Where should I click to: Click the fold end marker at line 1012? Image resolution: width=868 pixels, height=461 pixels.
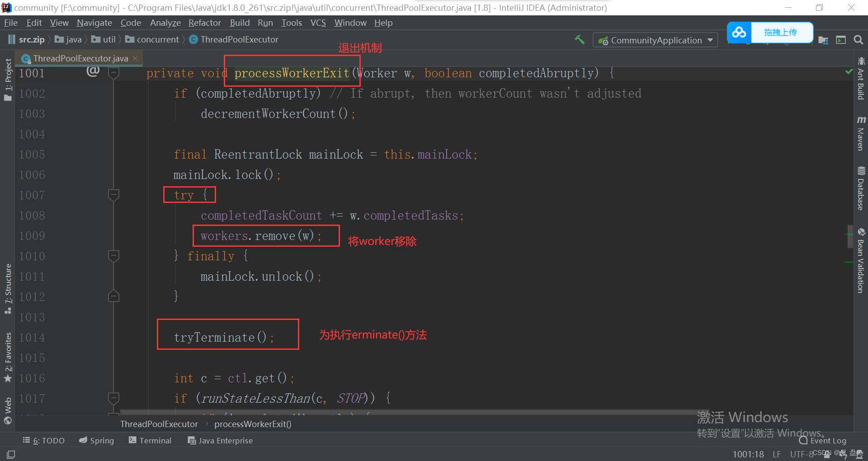click(113, 296)
